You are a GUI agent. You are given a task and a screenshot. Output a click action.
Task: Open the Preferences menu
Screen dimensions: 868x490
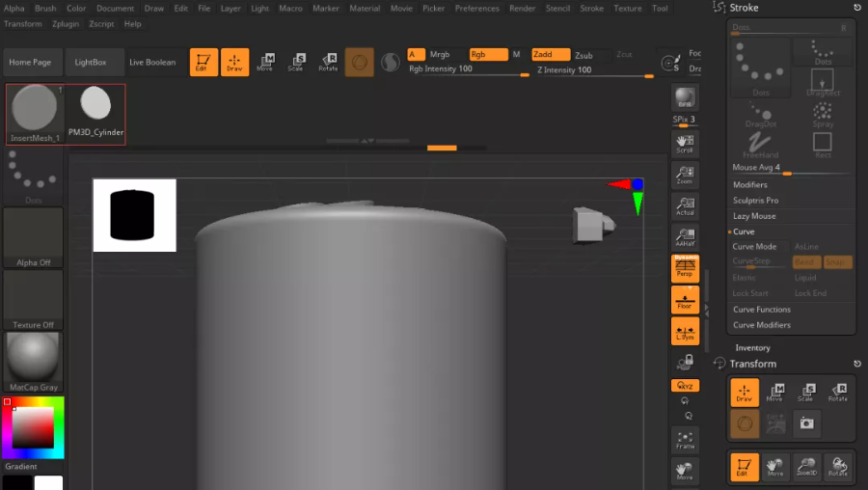click(x=477, y=9)
